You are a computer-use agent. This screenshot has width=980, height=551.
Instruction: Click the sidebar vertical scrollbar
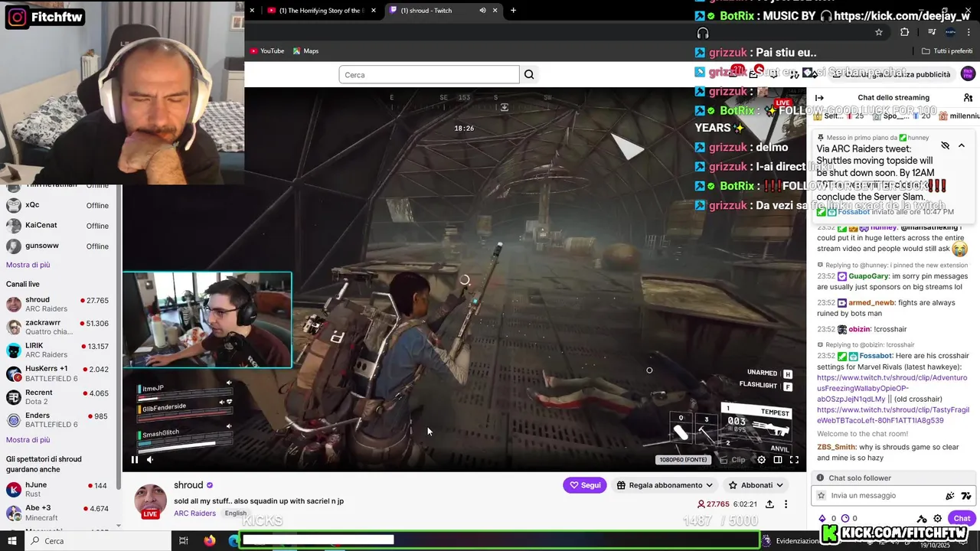pyautogui.click(x=118, y=337)
